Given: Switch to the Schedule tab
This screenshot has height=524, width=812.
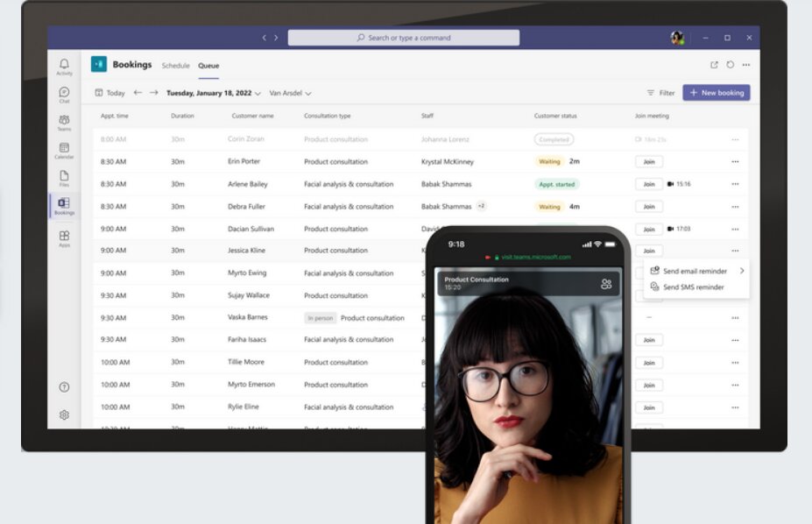Looking at the screenshot, I should [176, 65].
